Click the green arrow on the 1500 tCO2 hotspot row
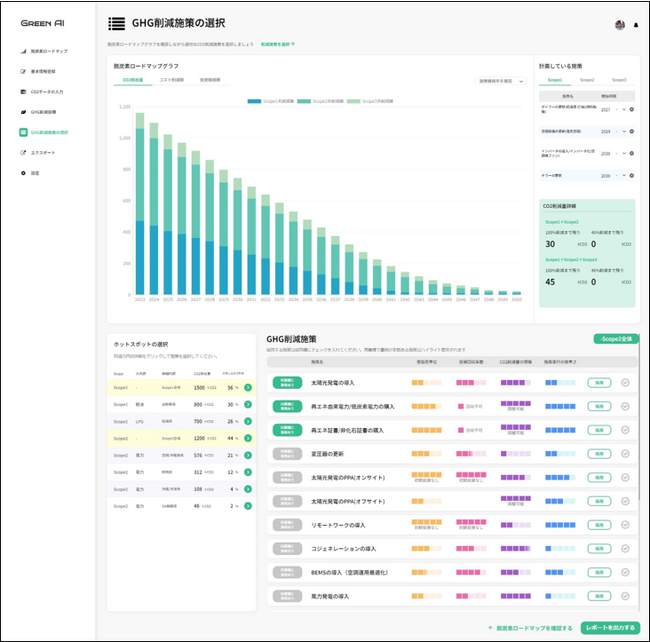650x642 pixels. (x=246, y=387)
